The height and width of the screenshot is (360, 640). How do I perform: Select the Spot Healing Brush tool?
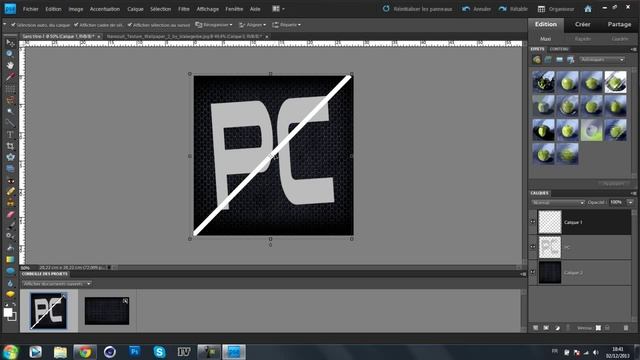[10, 191]
